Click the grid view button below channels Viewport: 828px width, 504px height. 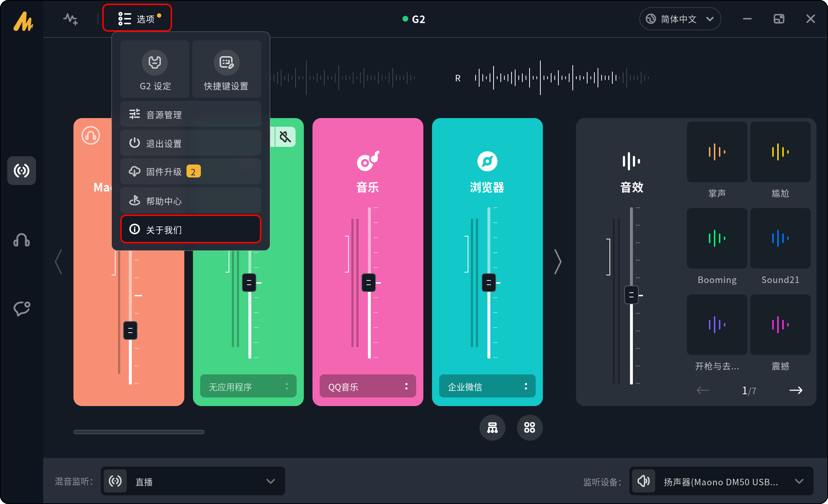[x=530, y=428]
